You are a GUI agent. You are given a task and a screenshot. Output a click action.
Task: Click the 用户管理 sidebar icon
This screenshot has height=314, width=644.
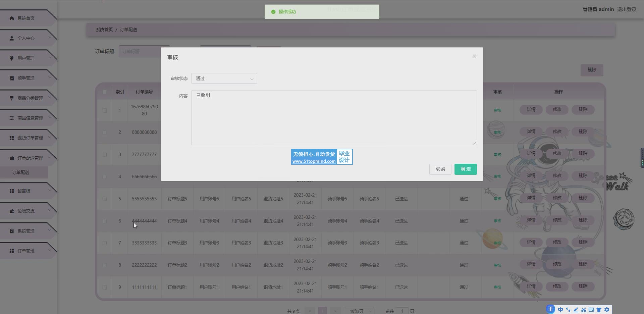[x=12, y=58]
